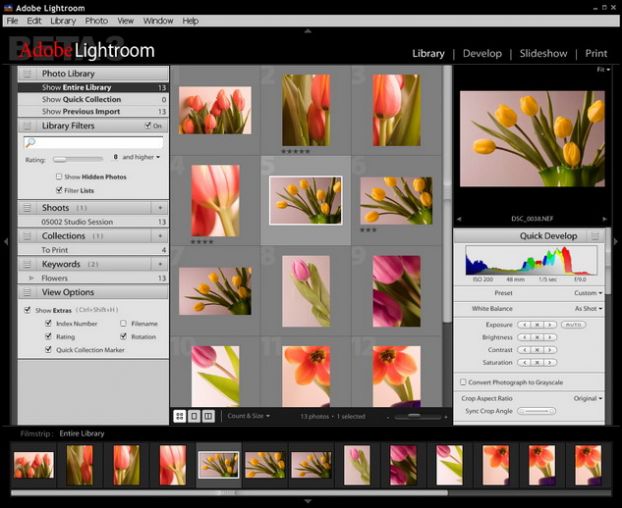Image resolution: width=622 pixels, height=508 pixels.
Task: Add a new Keyword with plus
Action: [x=160, y=264]
